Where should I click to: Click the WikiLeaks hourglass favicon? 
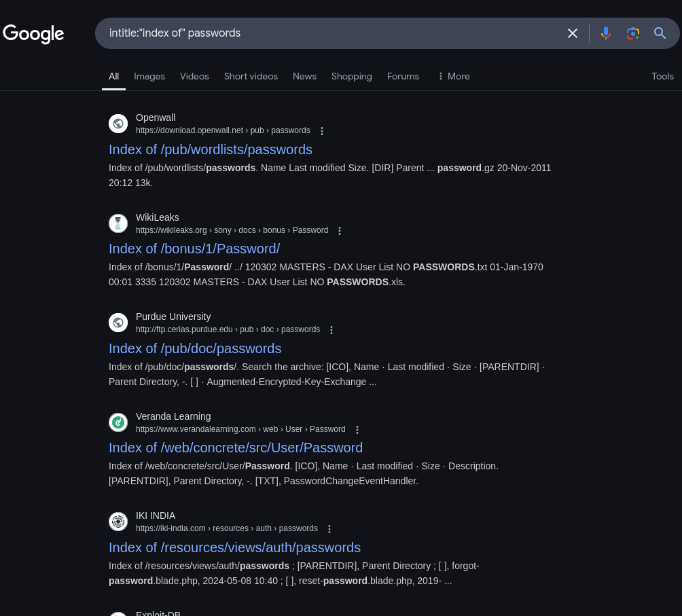tap(118, 223)
